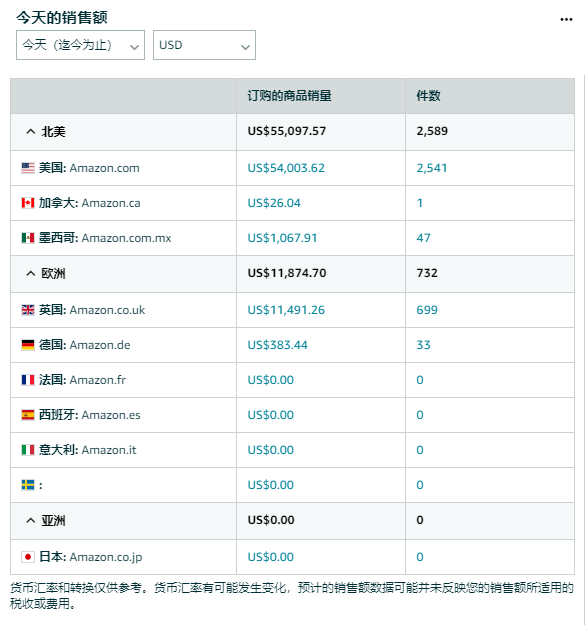Click the France flag icon
The height and width of the screenshot is (626, 585).
click(x=28, y=380)
